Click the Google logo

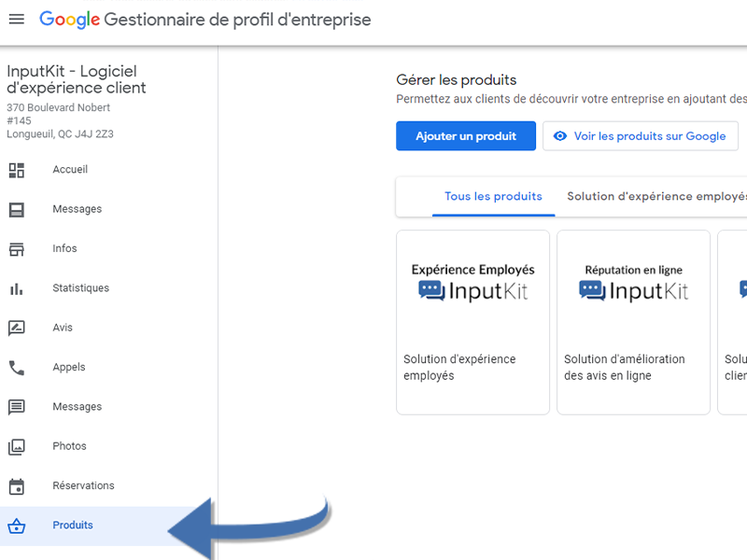69,20
